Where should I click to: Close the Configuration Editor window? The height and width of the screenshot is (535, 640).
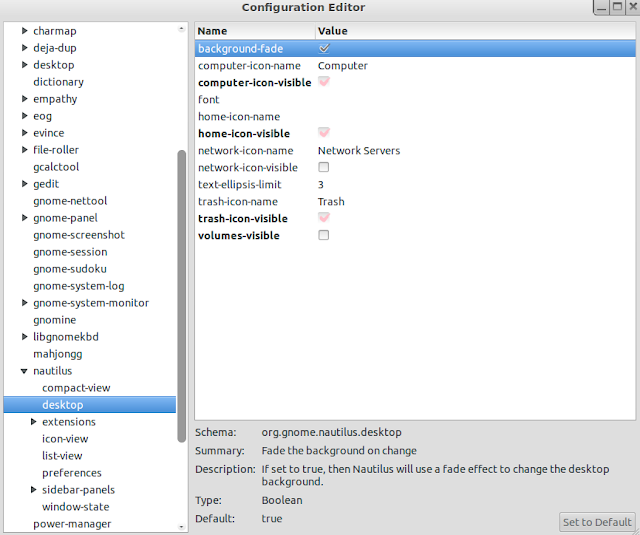632,7
